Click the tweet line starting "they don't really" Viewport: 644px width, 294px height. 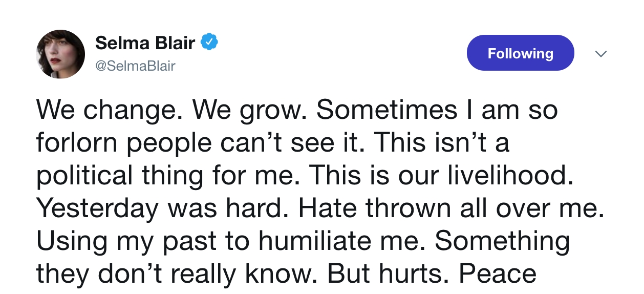(x=286, y=273)
